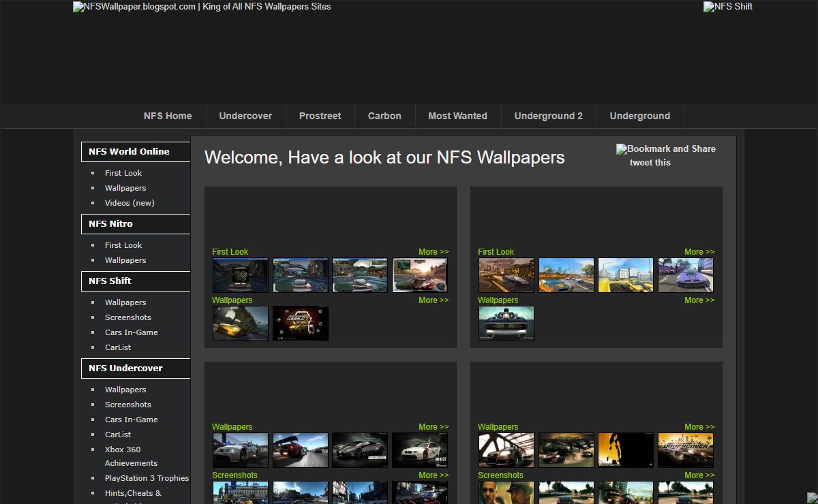This screenshot has height=504, width=818.
Task: Open Cars In-Game under NFS Shift
Action: (132, 332)
